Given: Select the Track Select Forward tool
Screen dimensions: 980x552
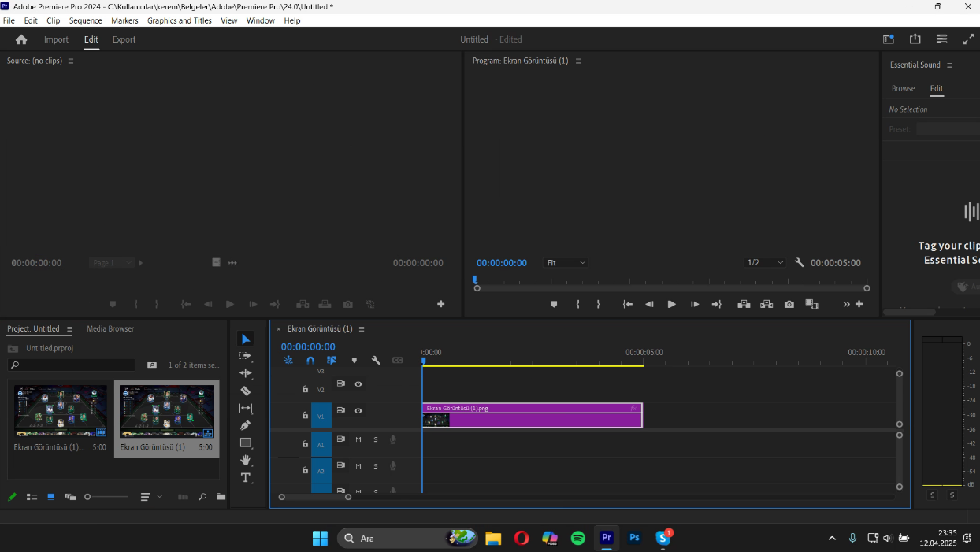Looking at the screenshot, I should pyautogui.click(x=246, y=356).
